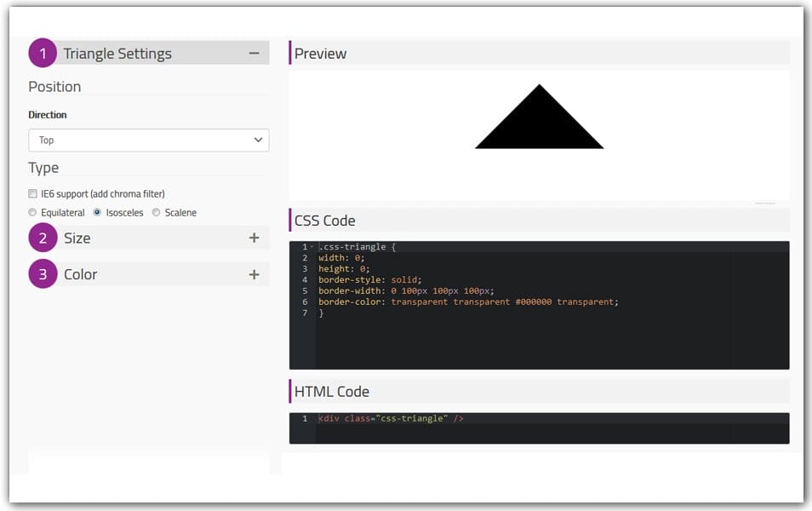The height and width of the screenshot is (511, 812).
Task: Click the Preview section header
Action: pyautogui.click(x=321, y=53)
